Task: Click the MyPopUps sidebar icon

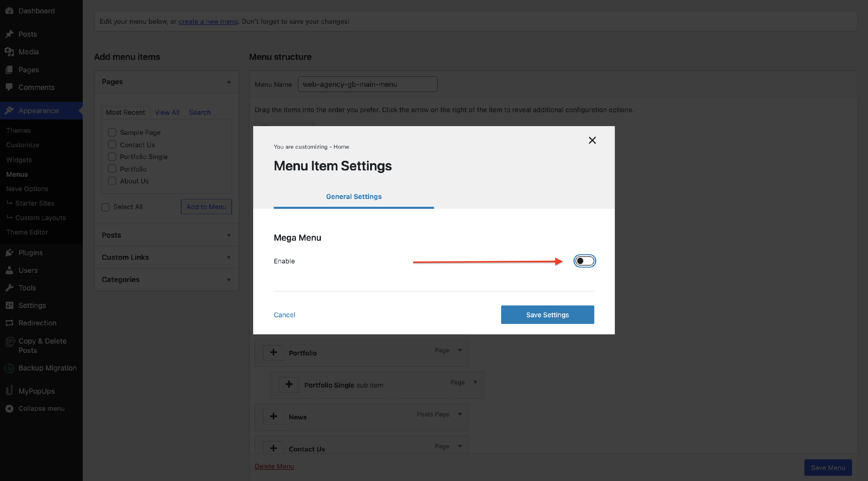Action: 10,391
